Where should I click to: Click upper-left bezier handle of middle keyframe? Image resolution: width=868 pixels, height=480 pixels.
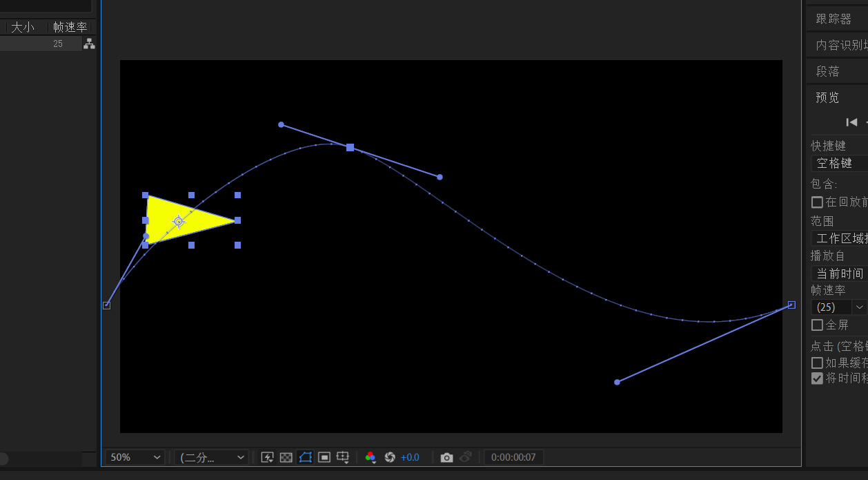281,124
